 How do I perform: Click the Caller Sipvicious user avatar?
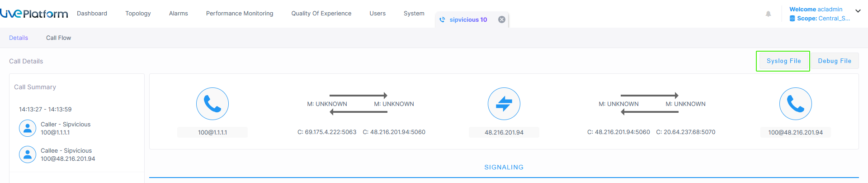point(28,128)
